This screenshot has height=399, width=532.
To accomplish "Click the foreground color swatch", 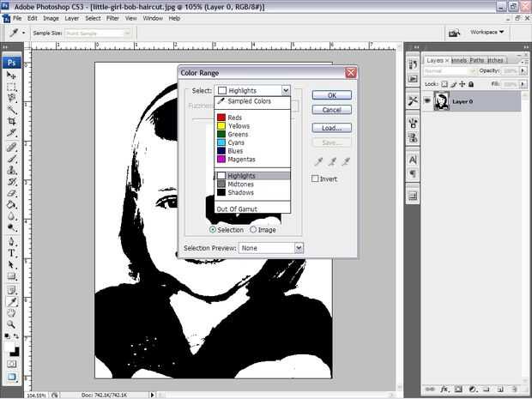I will [9, 347].
